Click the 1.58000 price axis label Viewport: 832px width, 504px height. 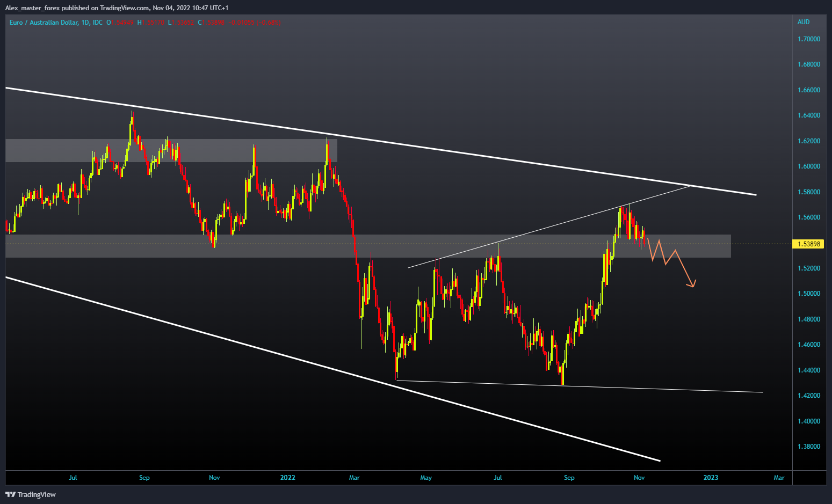809,192
